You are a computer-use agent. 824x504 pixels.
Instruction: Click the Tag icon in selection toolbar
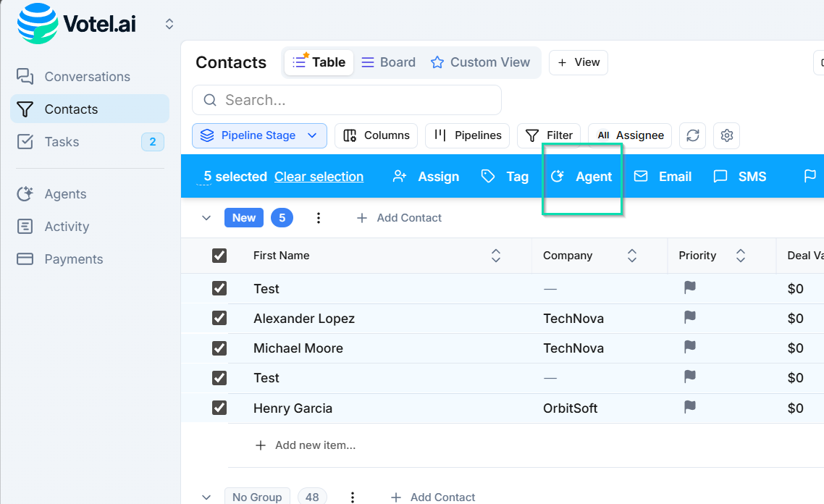[487, 176]
